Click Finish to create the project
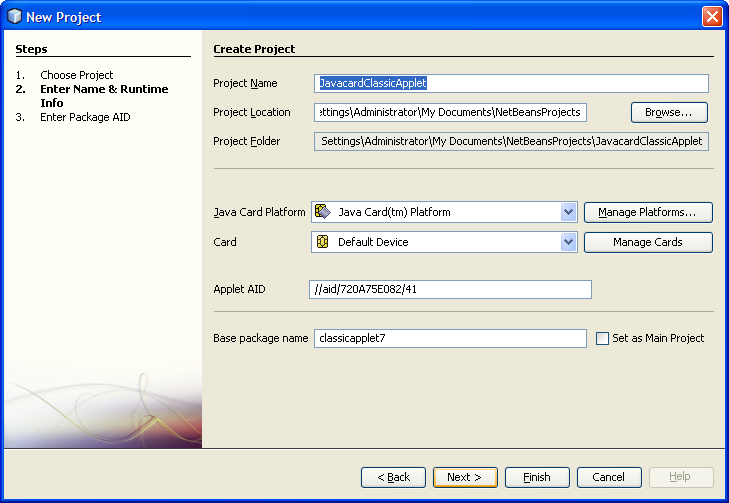 pos(537,477)
